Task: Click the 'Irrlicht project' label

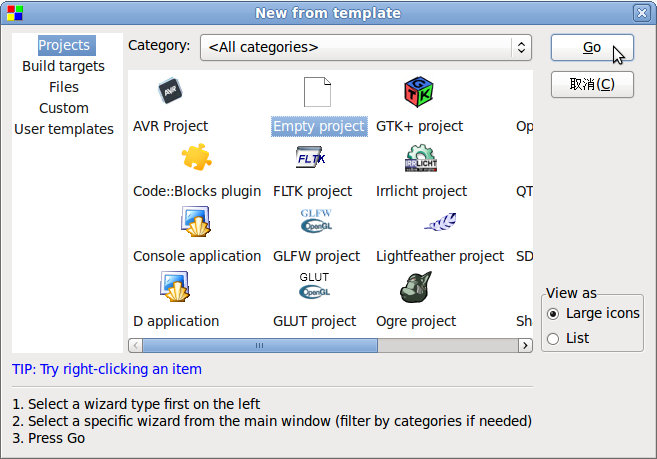Action: tap(421, 191)
